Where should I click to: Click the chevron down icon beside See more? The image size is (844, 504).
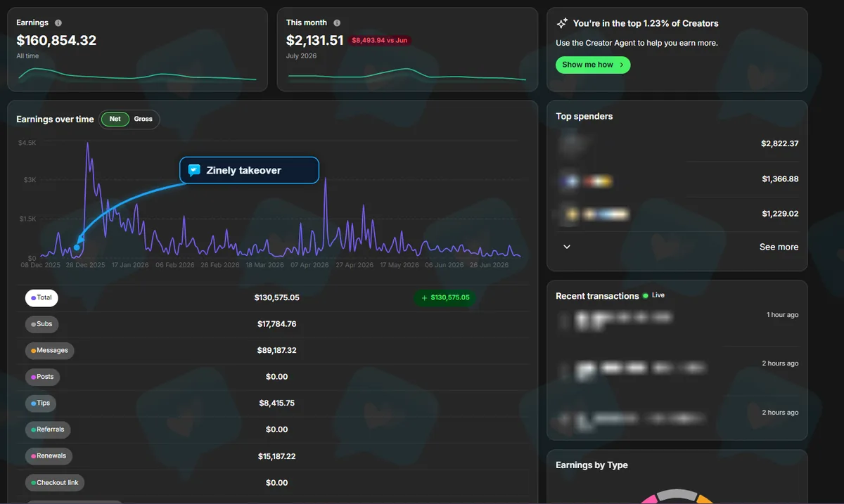pyautogui.click(x=567, y=247)
